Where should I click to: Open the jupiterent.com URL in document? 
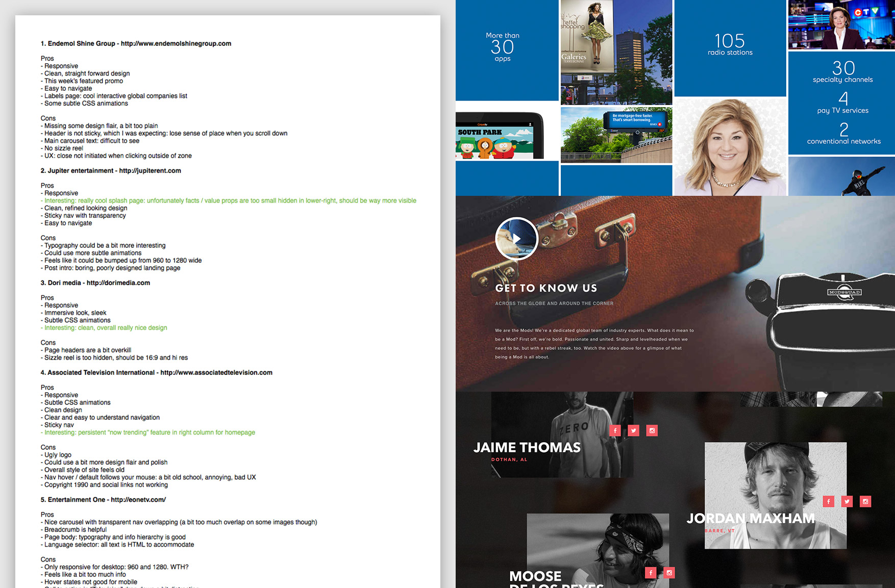point(150,171)
